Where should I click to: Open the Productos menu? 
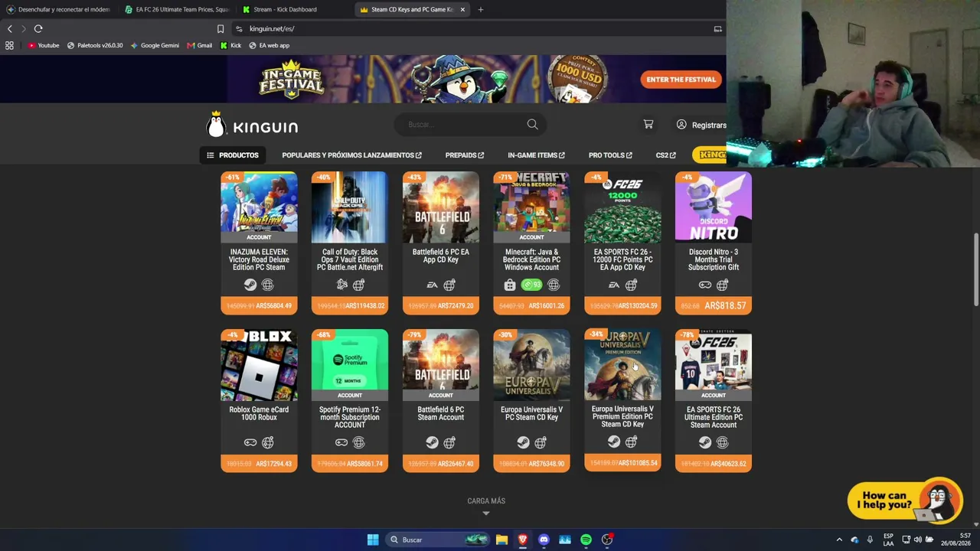tap(233, 155)
